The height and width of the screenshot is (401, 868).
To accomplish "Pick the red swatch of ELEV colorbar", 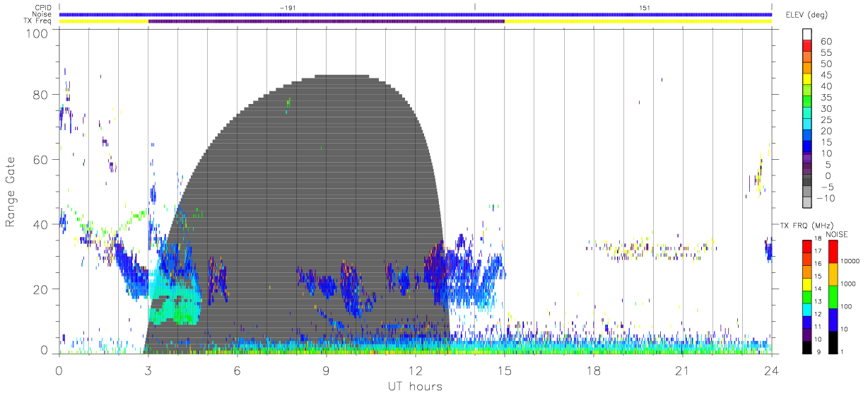I will 807,47.
